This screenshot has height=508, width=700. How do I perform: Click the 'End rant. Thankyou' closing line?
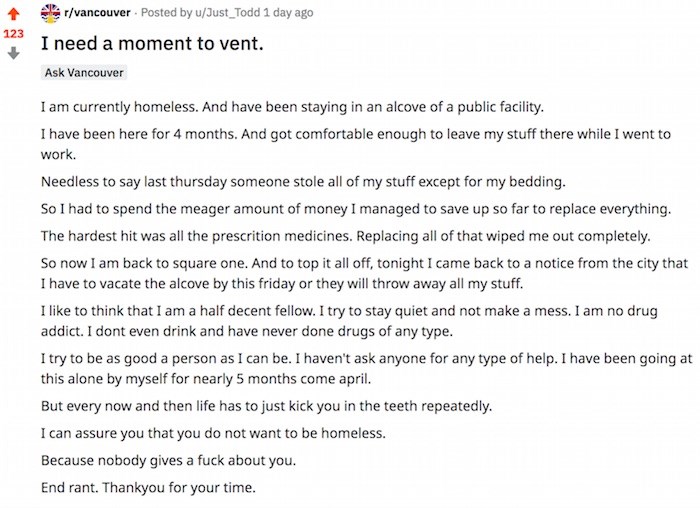point(148,487)
